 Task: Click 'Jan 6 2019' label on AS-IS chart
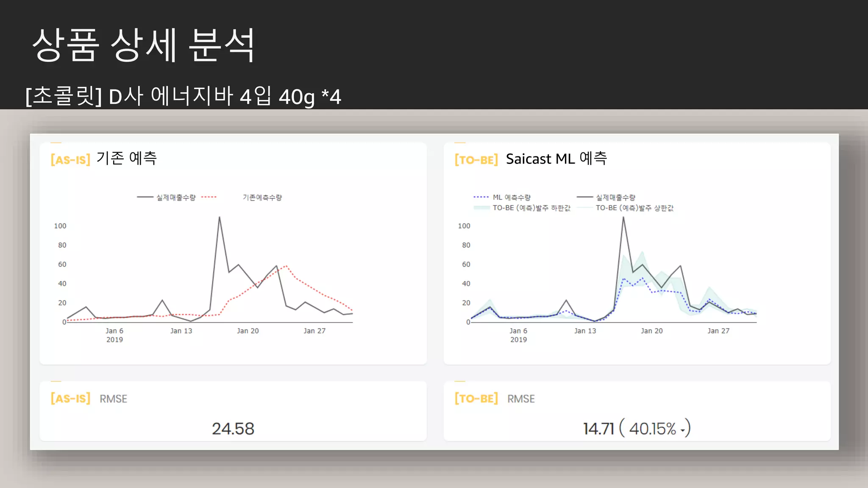114,335
